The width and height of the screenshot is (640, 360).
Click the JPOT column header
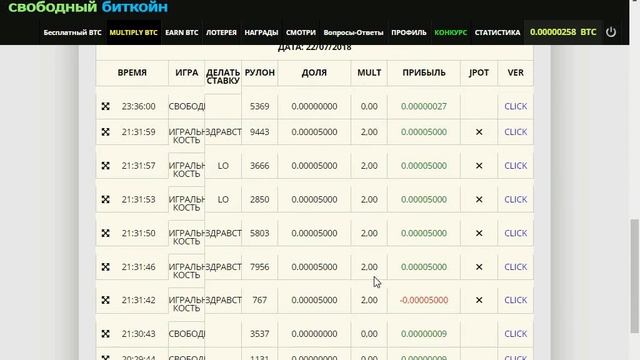[x=479, y=73]
